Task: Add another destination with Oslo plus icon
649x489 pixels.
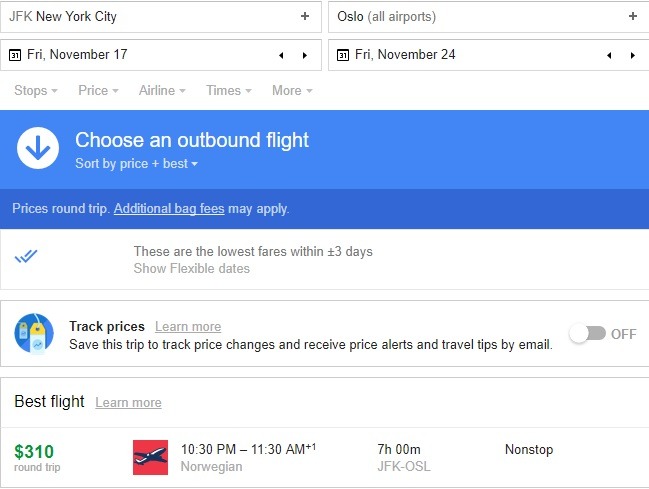Action: click(x=632, y=16)
